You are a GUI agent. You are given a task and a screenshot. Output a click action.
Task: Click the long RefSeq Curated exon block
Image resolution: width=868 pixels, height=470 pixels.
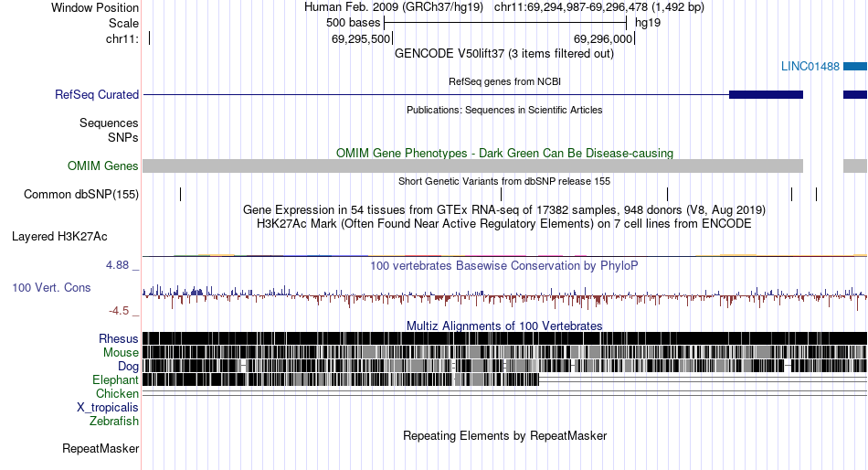click(x=766, y=95)
